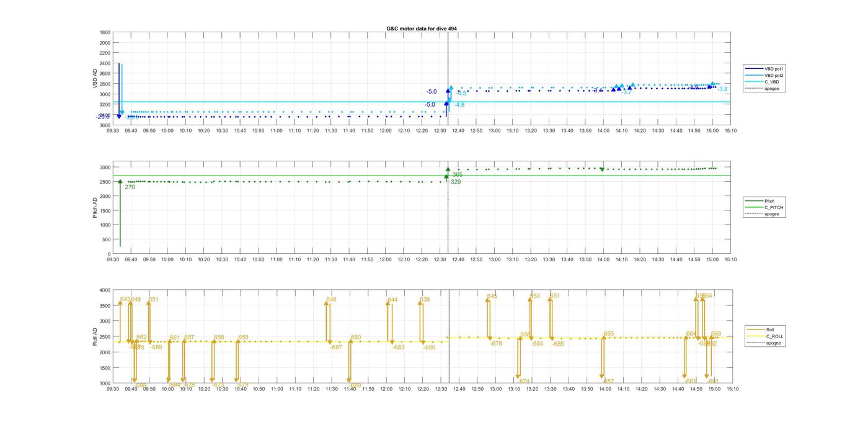The width and height of the screenshot is (868, 430).
Task: Click the 'Roll AD' y-axis label
Action: tap(95, 336)
